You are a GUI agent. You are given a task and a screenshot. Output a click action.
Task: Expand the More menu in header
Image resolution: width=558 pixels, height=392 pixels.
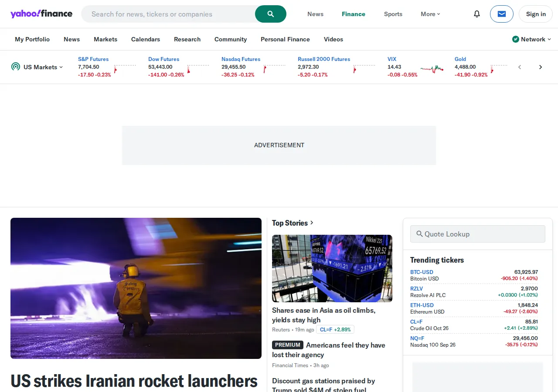[x=430, y=14]
